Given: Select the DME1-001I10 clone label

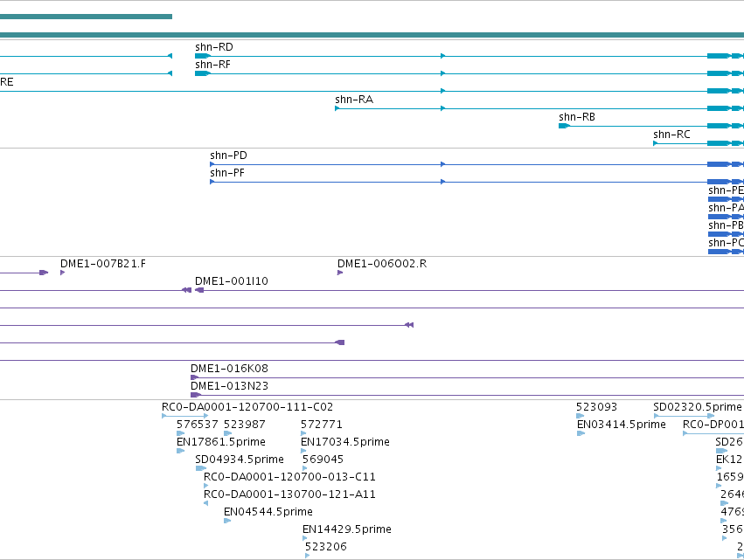Looking at the screenshot, I should 232,281.
